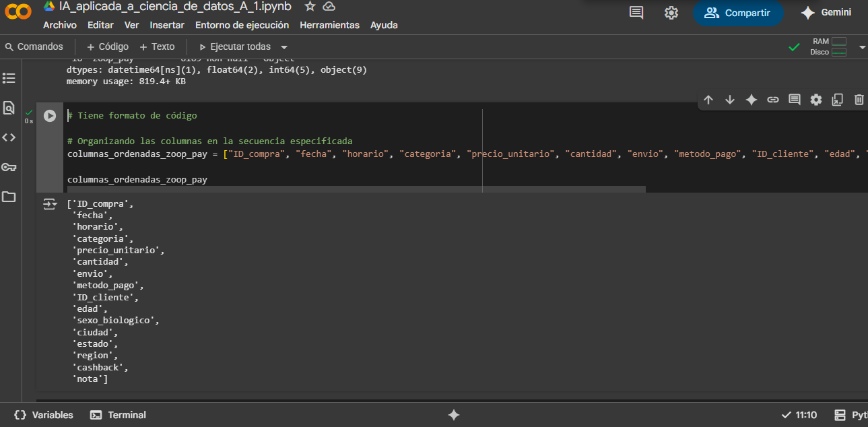Click the memory usage: 819.4+ KB text
868x427 pixels.
tap(126, 81)
